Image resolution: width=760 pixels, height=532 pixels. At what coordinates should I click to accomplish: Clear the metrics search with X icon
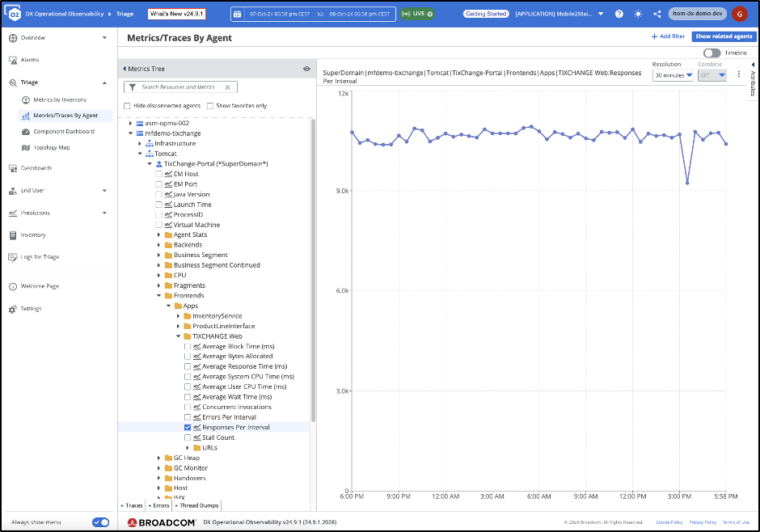[227, 87]
